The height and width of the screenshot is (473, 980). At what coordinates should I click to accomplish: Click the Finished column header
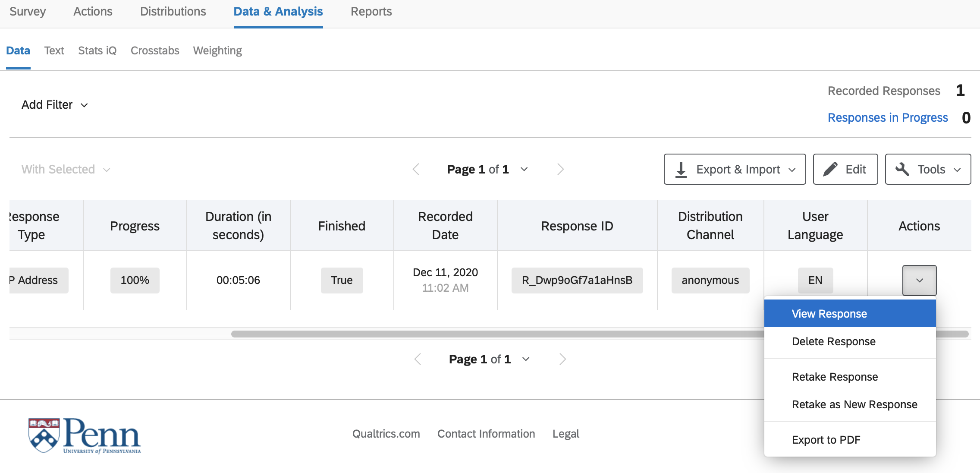[342, 226]
